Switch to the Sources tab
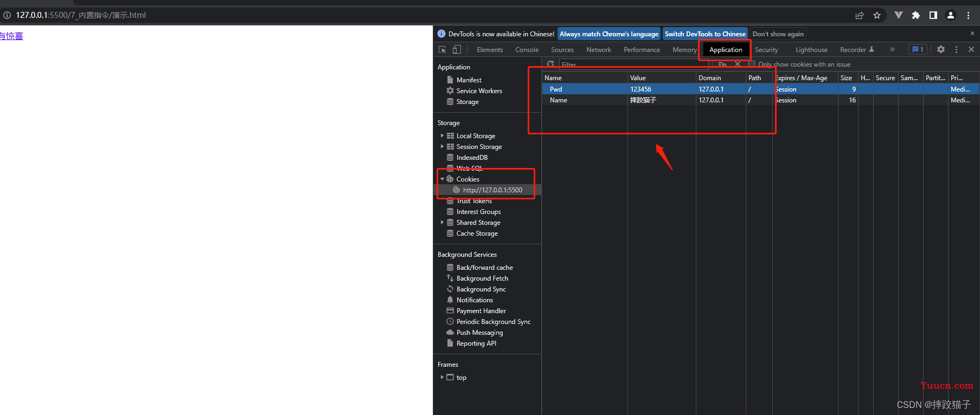980x415 pixels. point(562,49)
